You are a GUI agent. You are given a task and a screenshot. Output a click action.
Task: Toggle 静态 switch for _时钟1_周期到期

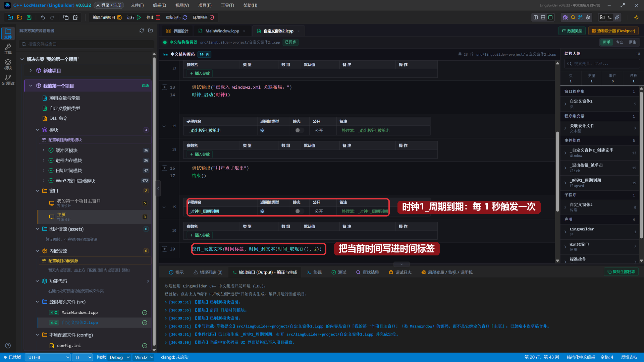pos(299,211)
